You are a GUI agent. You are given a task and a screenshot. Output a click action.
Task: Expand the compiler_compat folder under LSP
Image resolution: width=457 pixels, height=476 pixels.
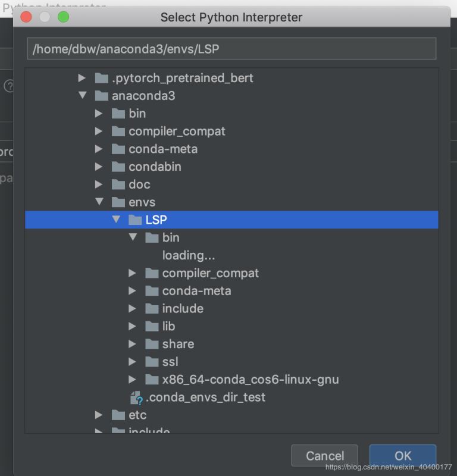pyautogui.click(x=132, y=273)
